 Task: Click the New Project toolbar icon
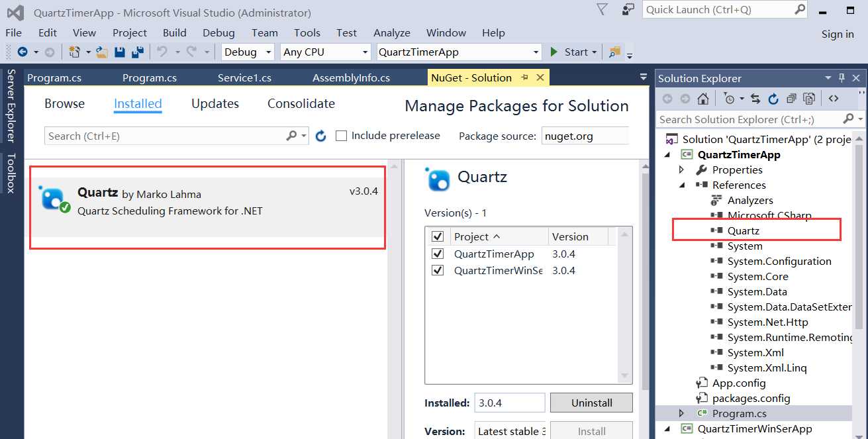74,52
